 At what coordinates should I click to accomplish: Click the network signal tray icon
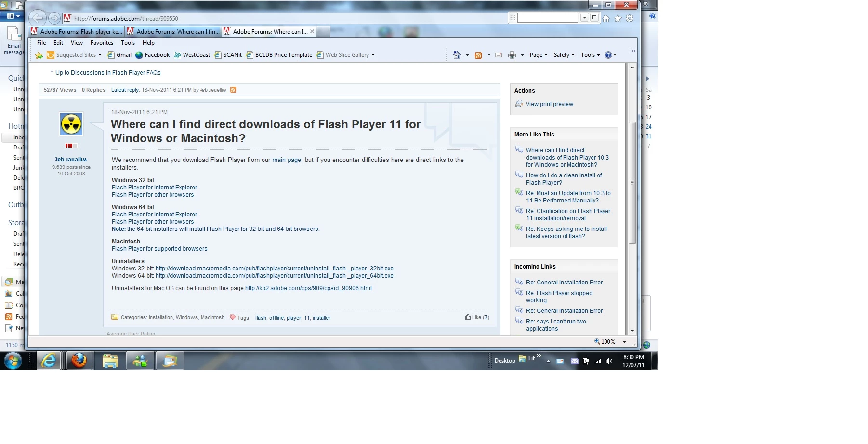(598, 361)
